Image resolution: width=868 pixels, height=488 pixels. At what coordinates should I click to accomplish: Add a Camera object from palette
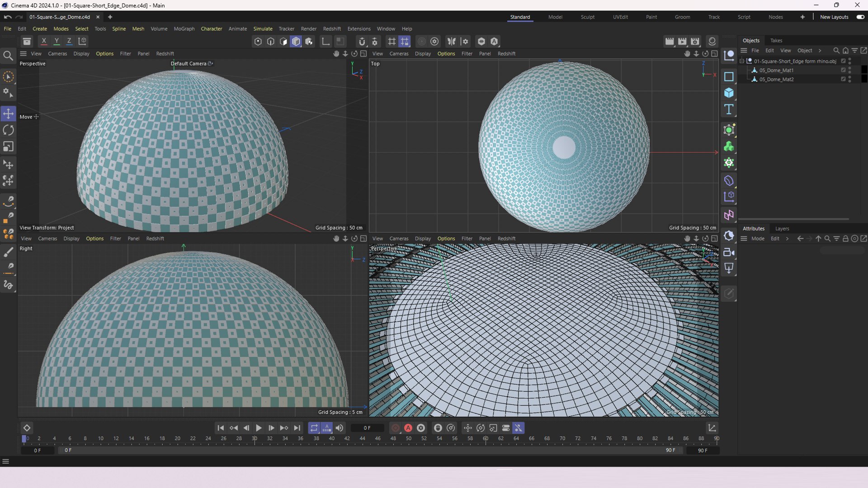point(729,252)
